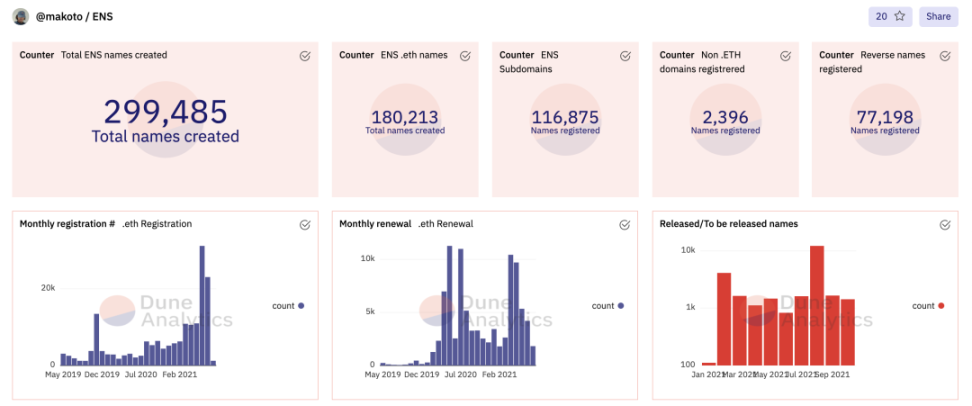Toggle count legend in Monthly registration chart
The width and height of the screenshot is (972, 406).
(x=287, y=306)
